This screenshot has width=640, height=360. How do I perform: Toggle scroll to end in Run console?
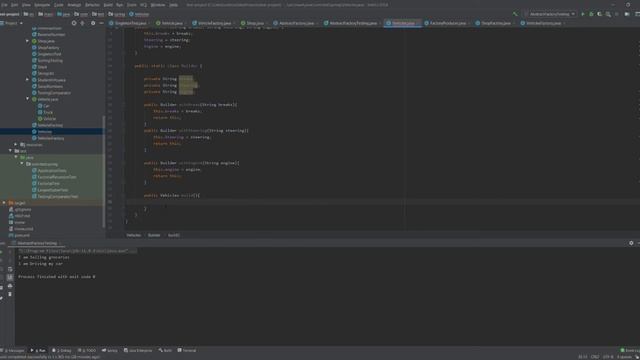(x=10, y=278)
